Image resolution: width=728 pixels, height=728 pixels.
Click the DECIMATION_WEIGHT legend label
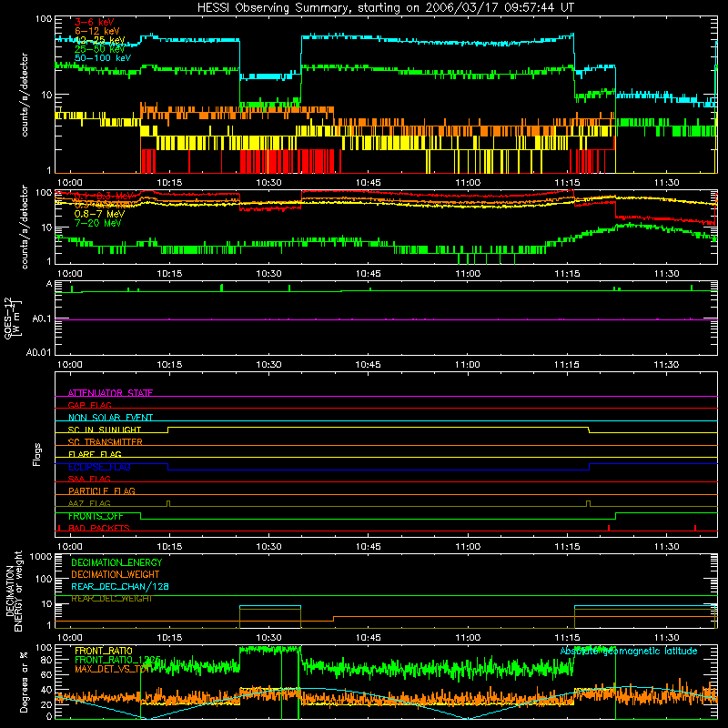click(x=116, y=574)
